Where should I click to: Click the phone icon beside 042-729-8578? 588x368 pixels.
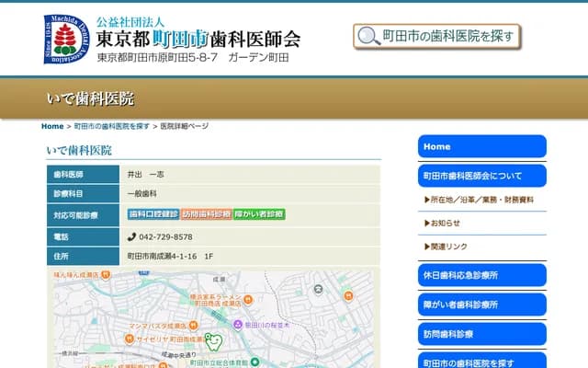131,236
